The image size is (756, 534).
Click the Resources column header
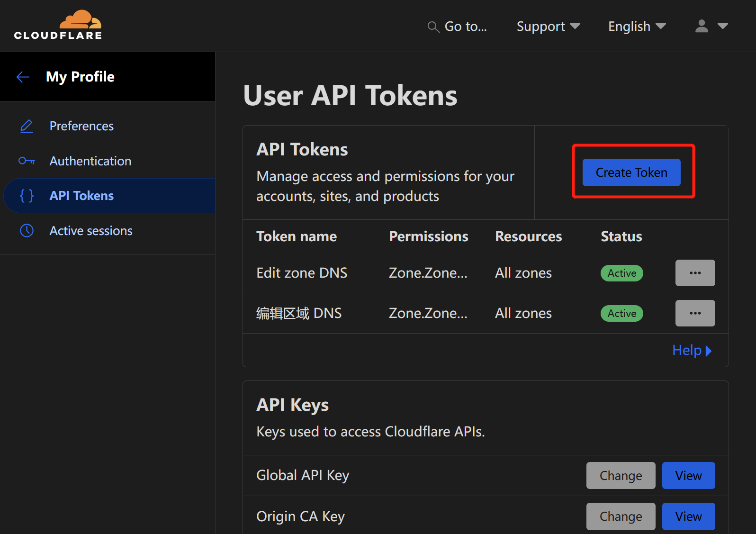pos(529,236)
